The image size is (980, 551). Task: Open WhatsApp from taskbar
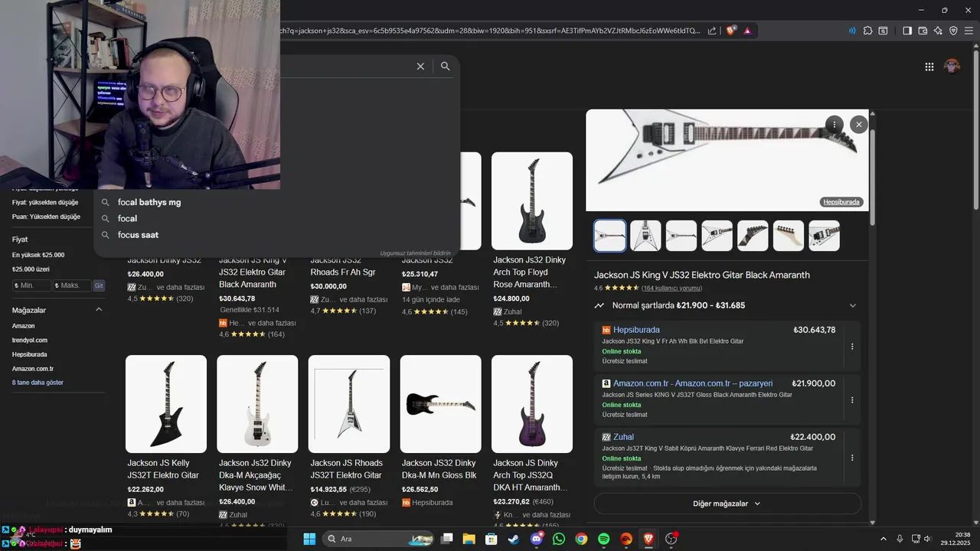pos(559,539)
